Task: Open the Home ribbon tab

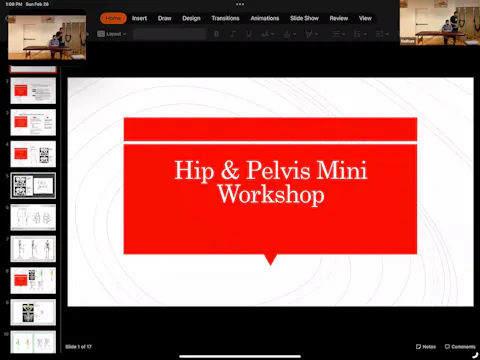Action: click(113, 18)
